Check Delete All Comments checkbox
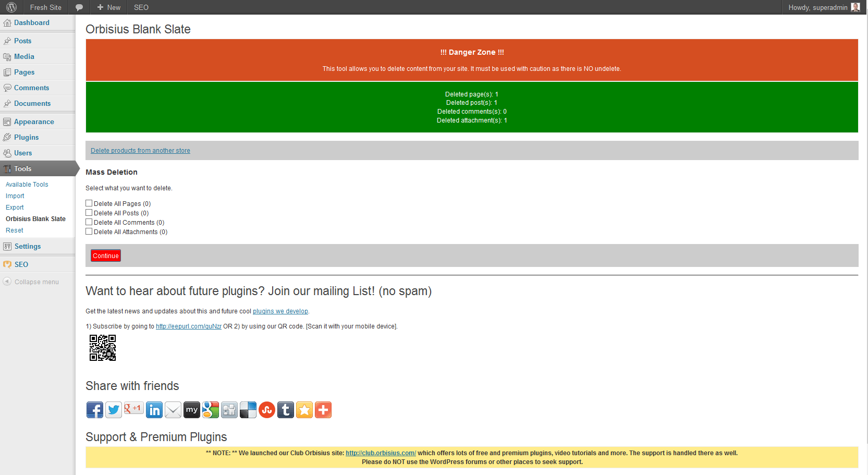This screenshot has width=868, height=475. [89, 222]
